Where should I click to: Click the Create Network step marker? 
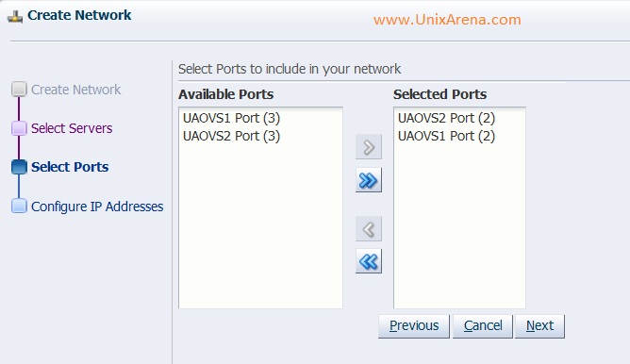tap(19, 90)
